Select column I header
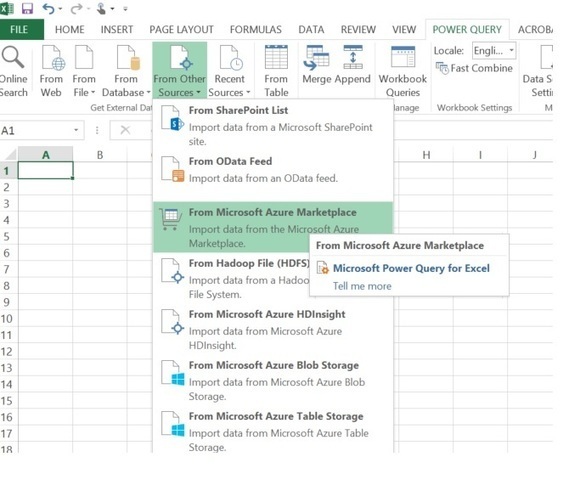Viewport: 569px width, 502px height. point(480,155)
